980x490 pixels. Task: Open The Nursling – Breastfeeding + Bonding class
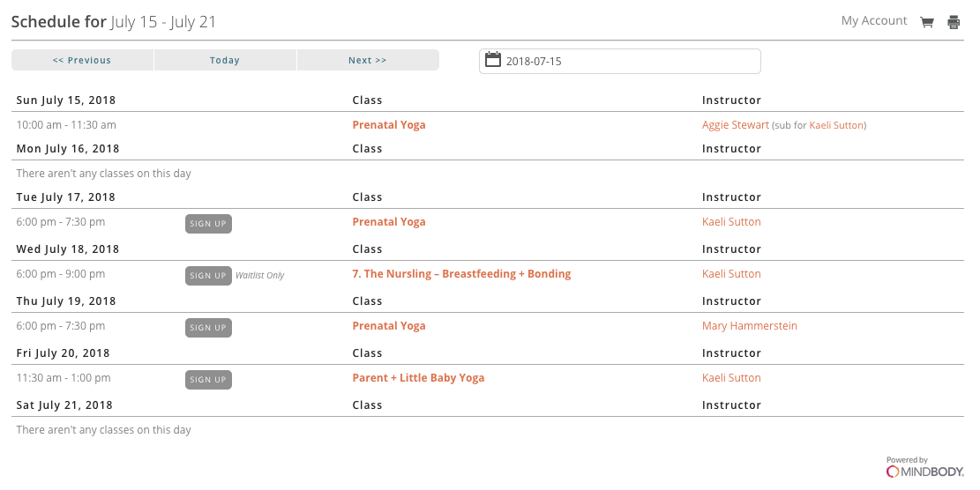[461, 274]
